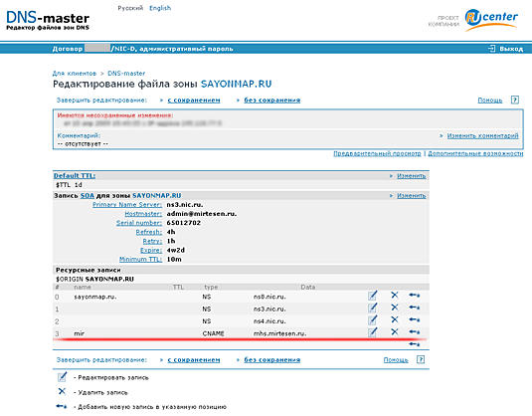Delete record 0 ns8.nic.ru.
The width and height of the screenshot is (532, 416).
point(395,296)
